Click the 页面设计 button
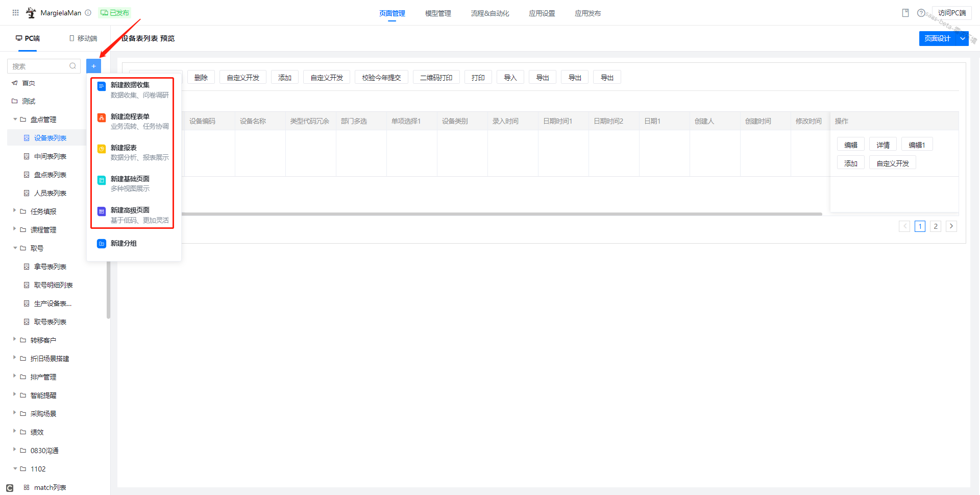The height and width of the screenshot is (495, 980). (x=938, y=38)
